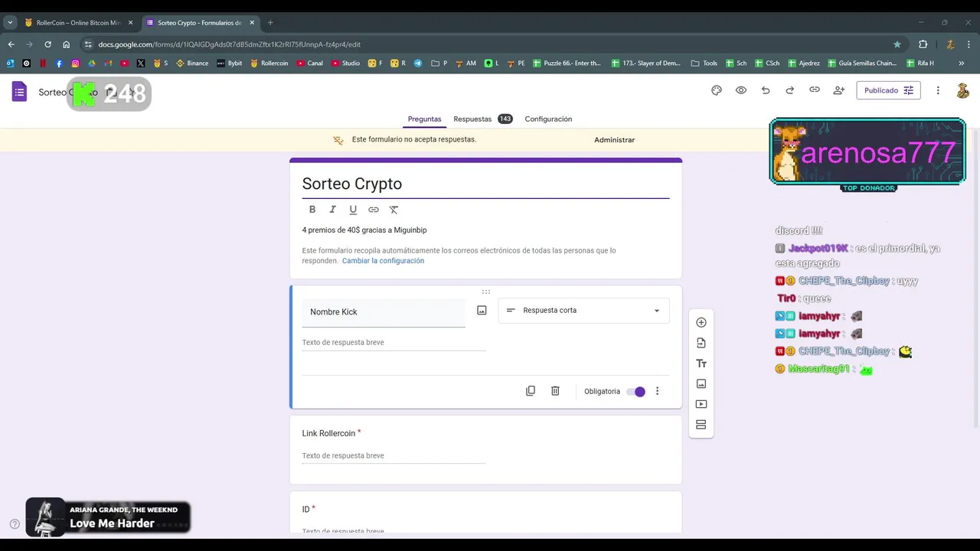Open the theme customization palette icon
980x551 pixels.
(x=717, y=90)
